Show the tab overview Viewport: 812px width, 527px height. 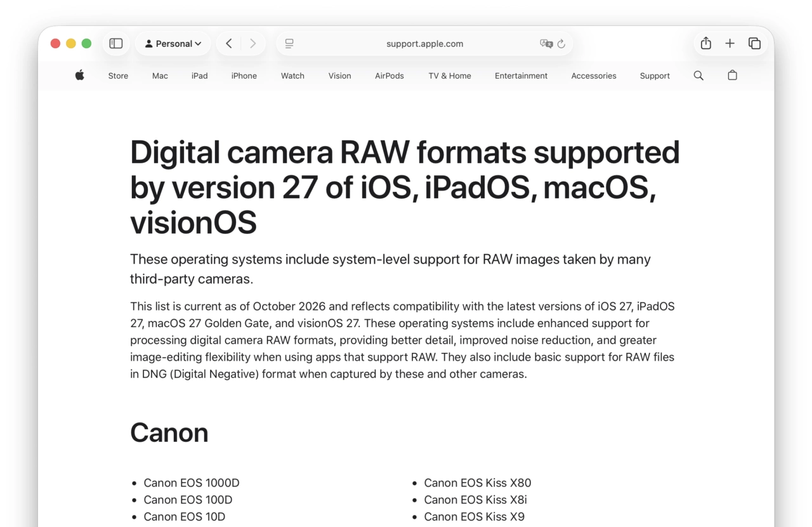point(754,44)
